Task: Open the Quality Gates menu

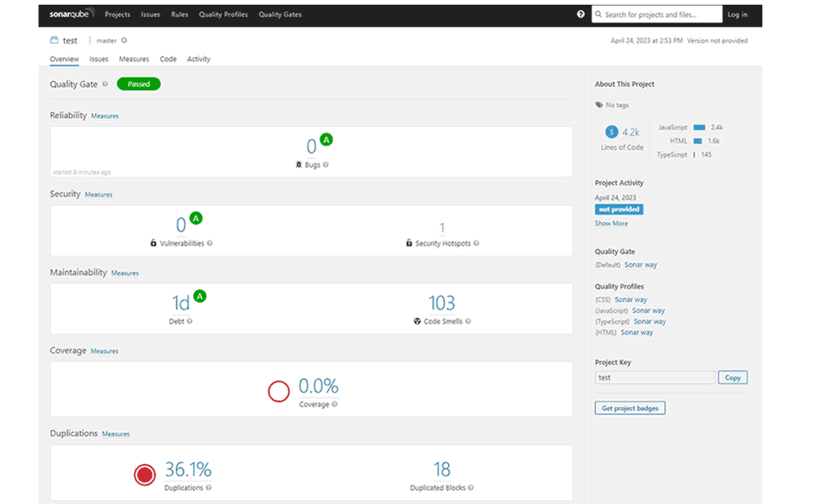Action: click(x=280, y=14)
